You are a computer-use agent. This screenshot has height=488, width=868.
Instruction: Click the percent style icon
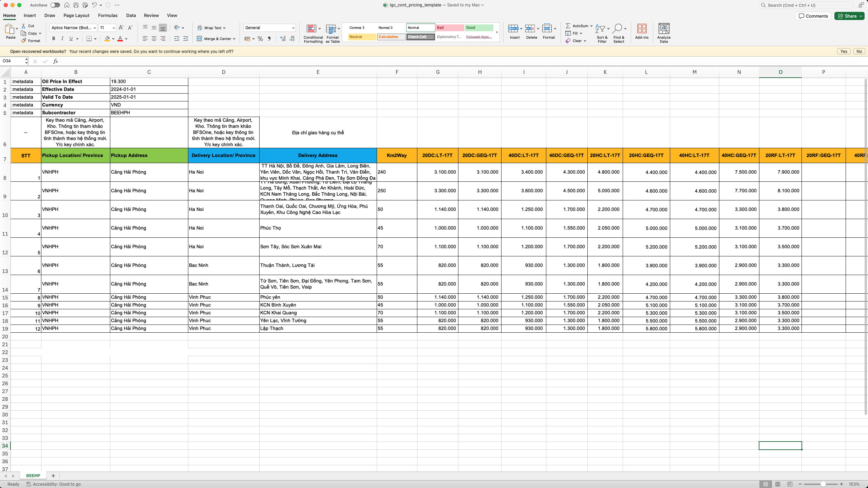click(260, 39)
